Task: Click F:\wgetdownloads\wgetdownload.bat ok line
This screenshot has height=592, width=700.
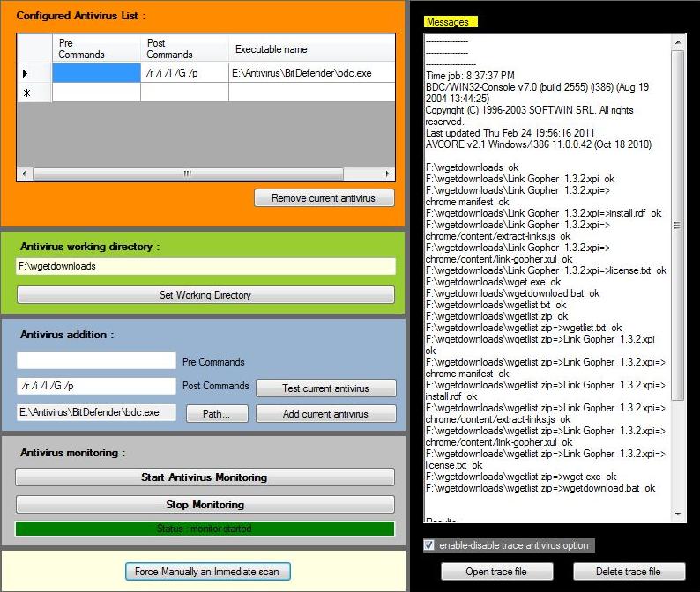Action: [512, 293]
